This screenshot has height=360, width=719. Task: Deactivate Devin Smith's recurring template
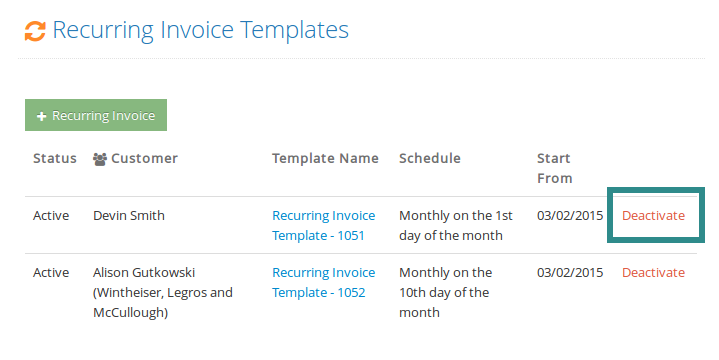pyautogui.click(x=653, y=216)
